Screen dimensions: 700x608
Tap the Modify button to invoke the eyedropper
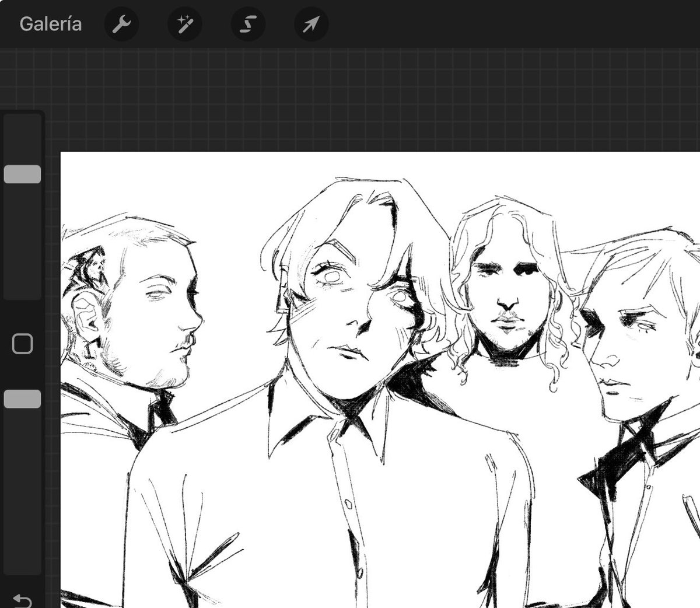(22, 344)
